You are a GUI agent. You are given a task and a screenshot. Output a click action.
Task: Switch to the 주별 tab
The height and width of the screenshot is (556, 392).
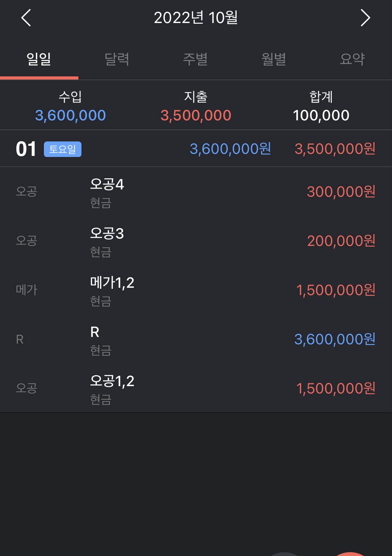(x=196, y=59)
